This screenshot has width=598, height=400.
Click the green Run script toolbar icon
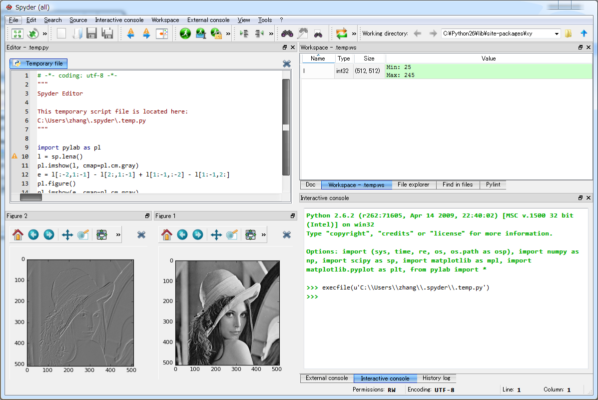185,34
